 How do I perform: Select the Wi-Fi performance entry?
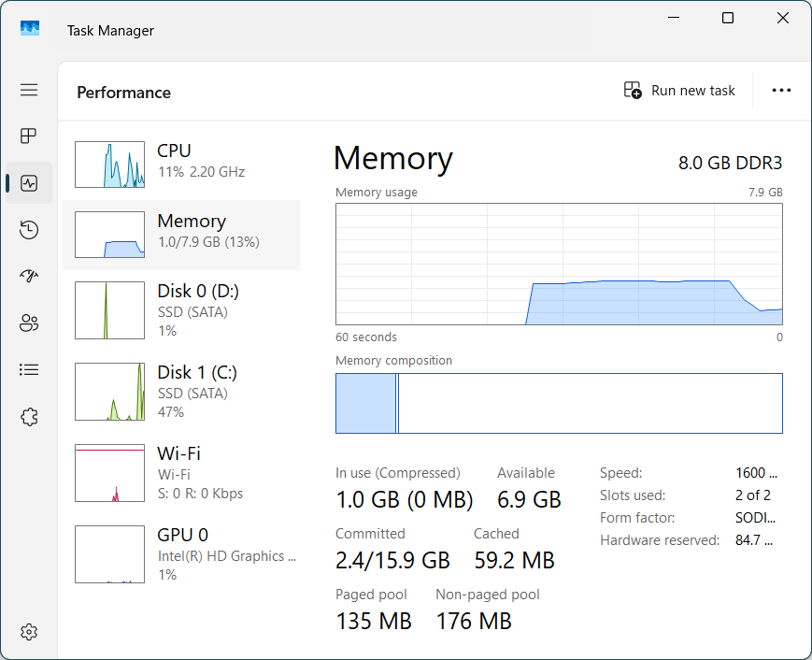point(181,473)
